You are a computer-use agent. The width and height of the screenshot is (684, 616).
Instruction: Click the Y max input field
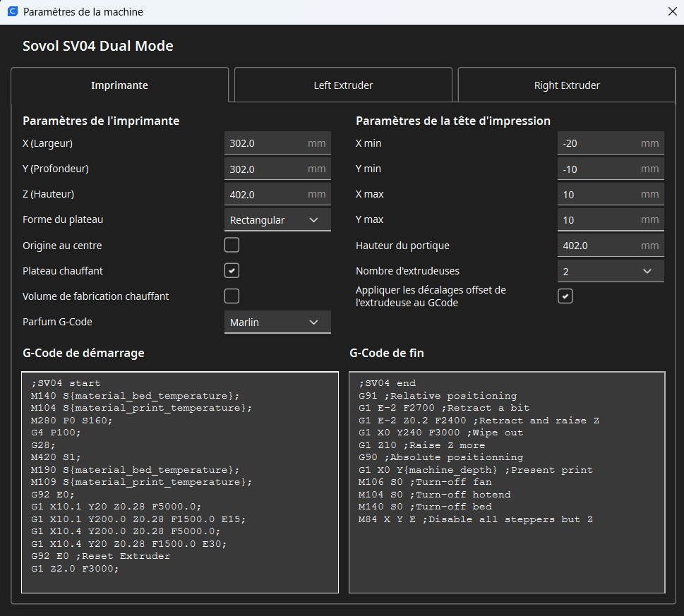(611, 219)
